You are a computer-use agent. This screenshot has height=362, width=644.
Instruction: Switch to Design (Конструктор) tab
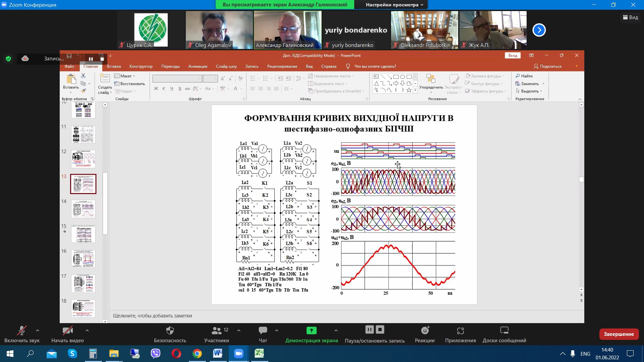(x=141, y=66)
